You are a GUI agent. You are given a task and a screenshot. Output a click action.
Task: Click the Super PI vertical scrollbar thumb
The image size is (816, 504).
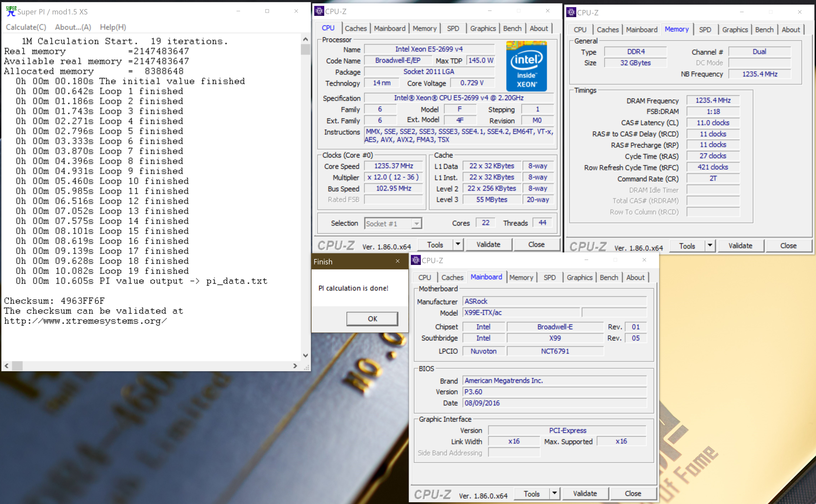(x=305, y=50)
